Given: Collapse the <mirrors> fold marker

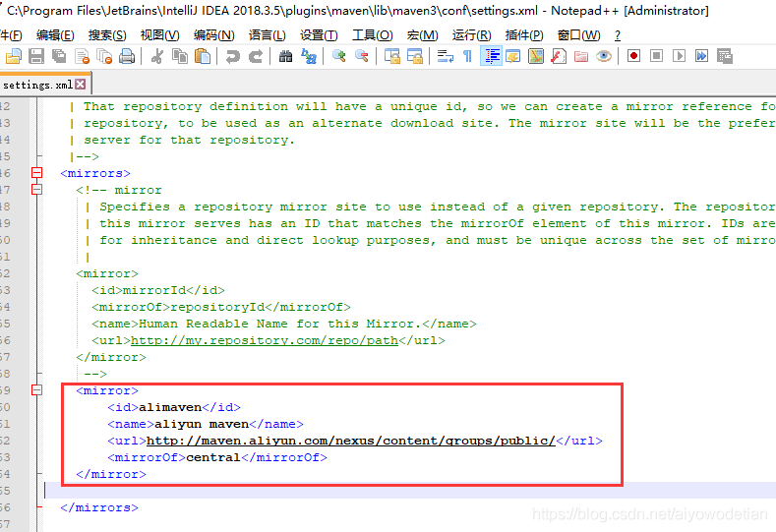Looking at the screenshot, I should point(36,173).
